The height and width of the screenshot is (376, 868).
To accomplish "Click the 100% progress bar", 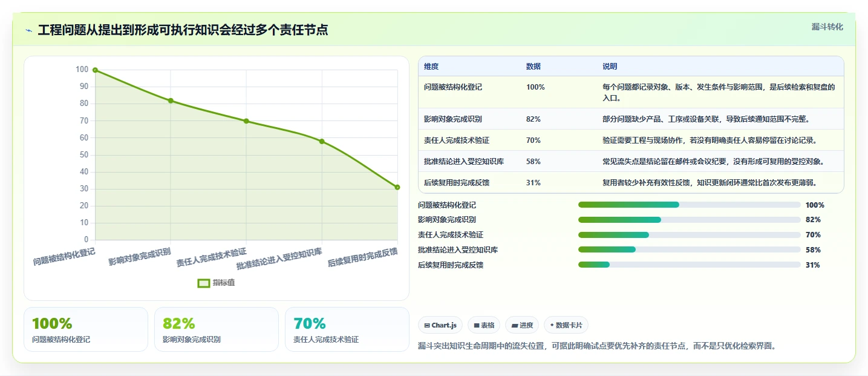I will [690, 205].
